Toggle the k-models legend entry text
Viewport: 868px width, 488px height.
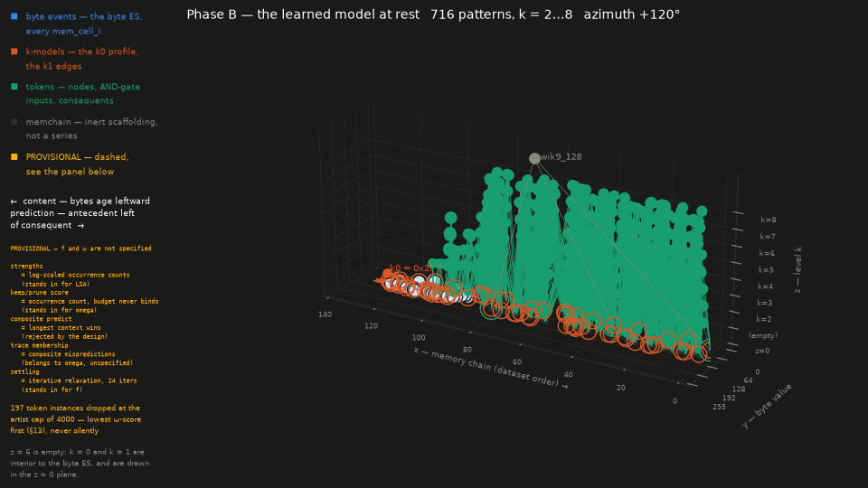tap(82, 59)
